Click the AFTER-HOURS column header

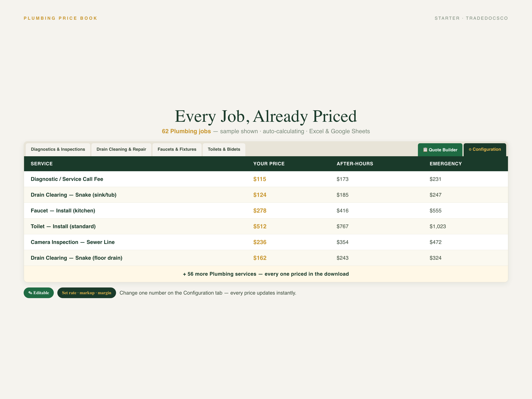(355, 164)
